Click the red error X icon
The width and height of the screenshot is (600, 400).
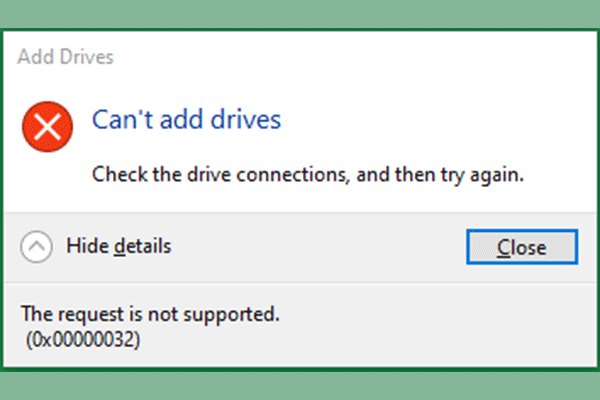pos(48,128)
